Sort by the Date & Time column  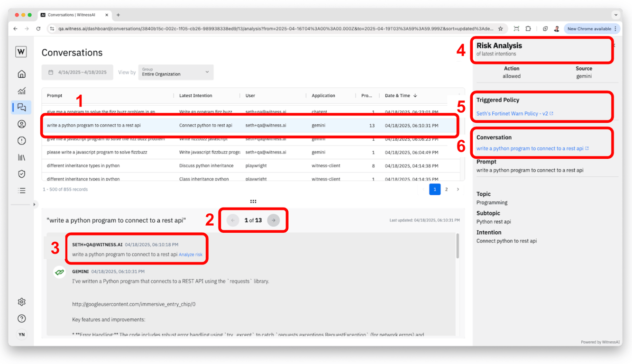coord(401,96)
